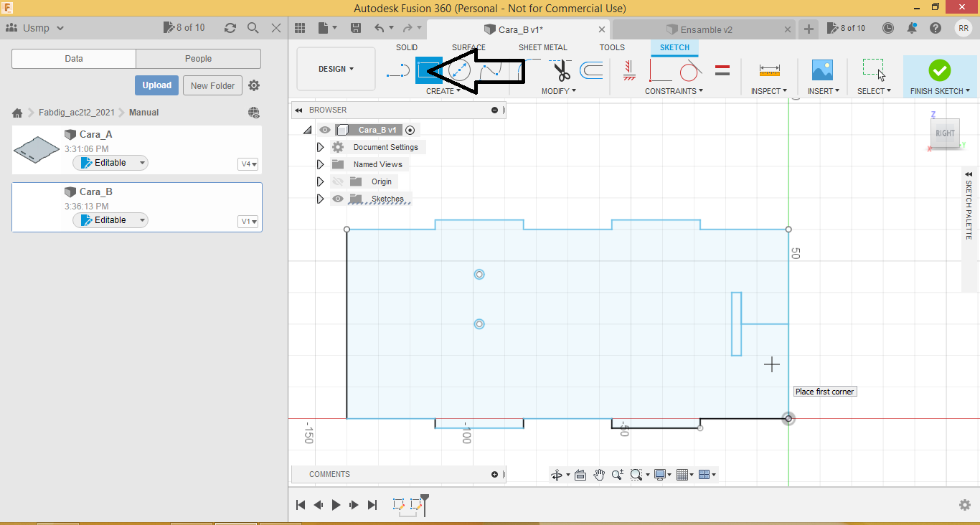Open the RR user profile
Image resolution: width=980 pixels, height=525 pixels.
pyautogui.click(x=963, y=28)
